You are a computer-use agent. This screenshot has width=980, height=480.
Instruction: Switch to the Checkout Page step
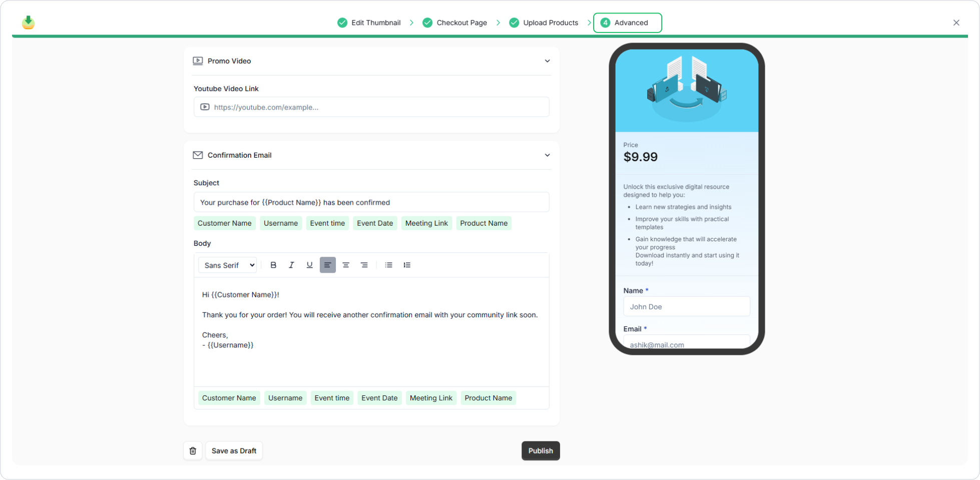click(455, 23)
